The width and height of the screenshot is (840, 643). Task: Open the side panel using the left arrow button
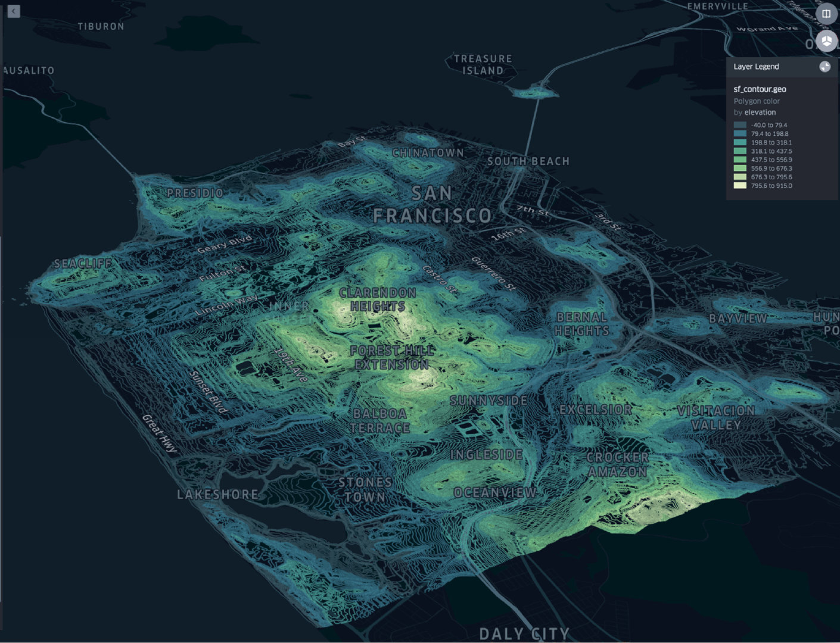click(x=14, y=11)
